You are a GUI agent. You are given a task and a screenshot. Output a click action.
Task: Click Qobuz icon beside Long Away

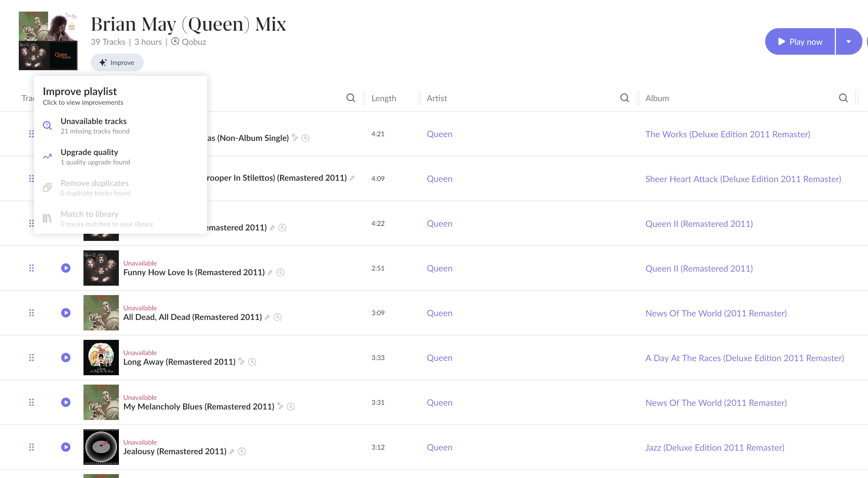(x=252, y=362)
